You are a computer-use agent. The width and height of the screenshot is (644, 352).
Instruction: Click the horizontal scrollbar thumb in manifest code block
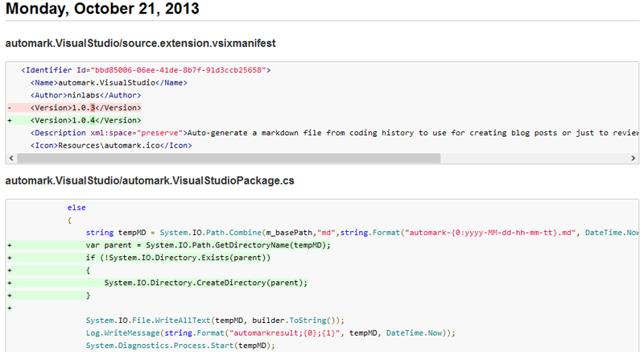click(x=229, y=158)
